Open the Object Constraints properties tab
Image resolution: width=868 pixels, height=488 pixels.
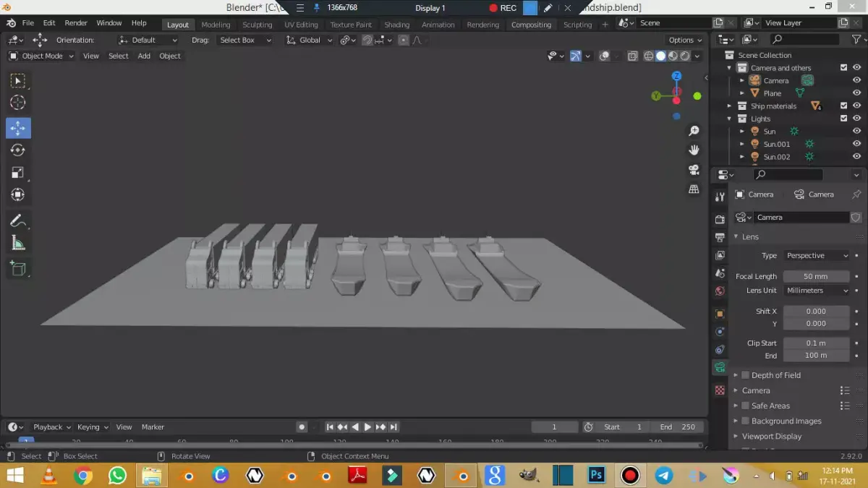(x=720, y=350)
